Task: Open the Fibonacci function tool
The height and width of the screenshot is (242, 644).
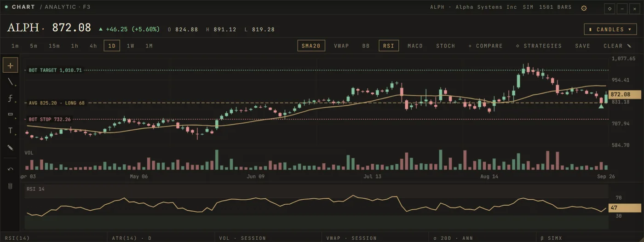Action: click(x=11, y=98)
